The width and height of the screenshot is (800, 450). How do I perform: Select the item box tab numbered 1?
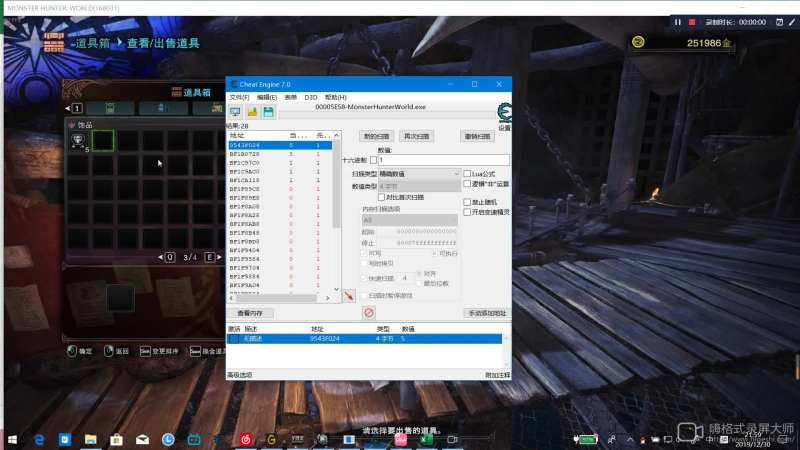(77, 108)
